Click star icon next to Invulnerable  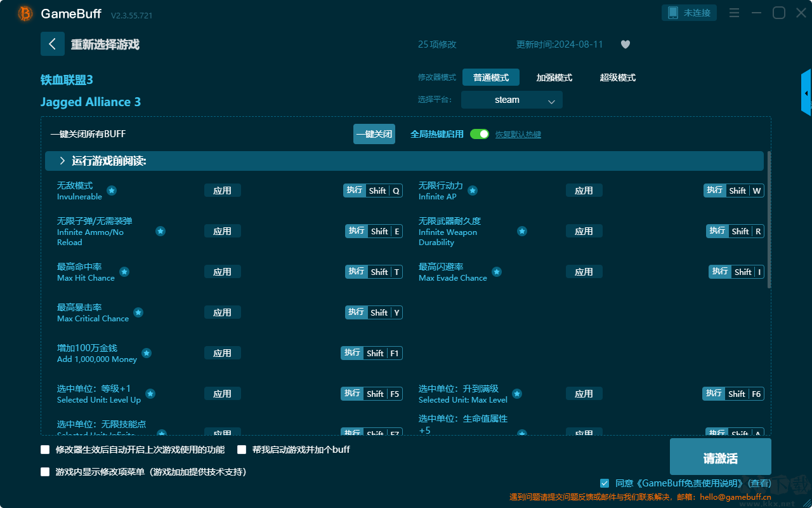coord(112,190)
